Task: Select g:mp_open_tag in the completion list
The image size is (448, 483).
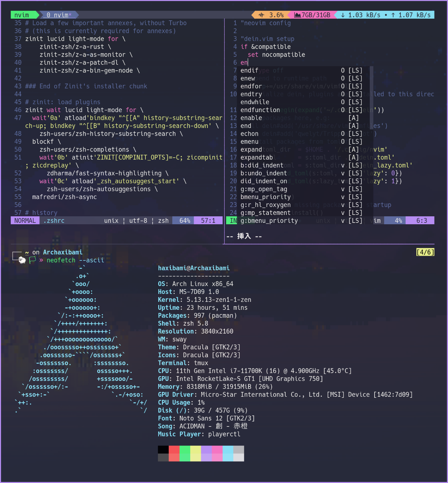Action: pyautogui.click(x=303, y=189)
